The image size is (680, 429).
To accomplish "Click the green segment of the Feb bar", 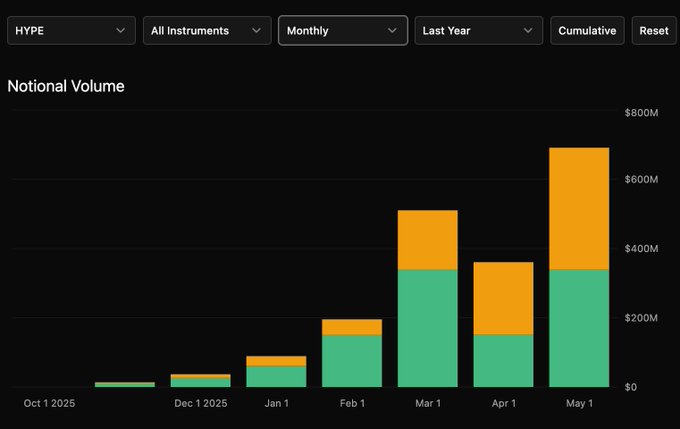I will point(352,361).
